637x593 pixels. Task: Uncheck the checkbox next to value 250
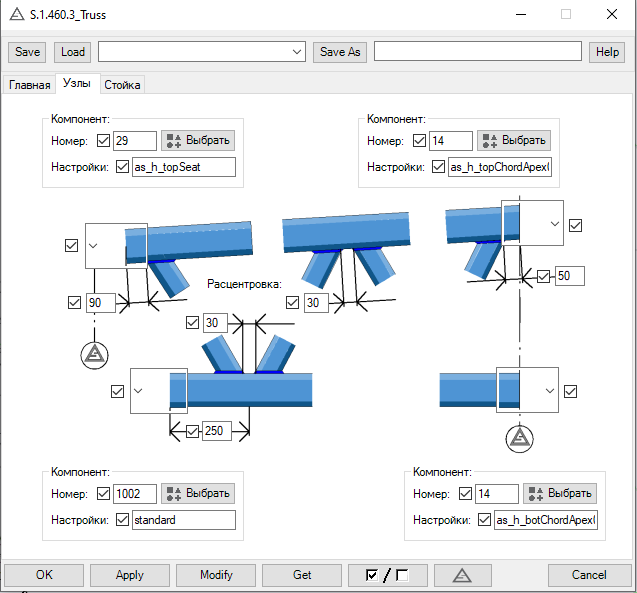coord(192,431)
